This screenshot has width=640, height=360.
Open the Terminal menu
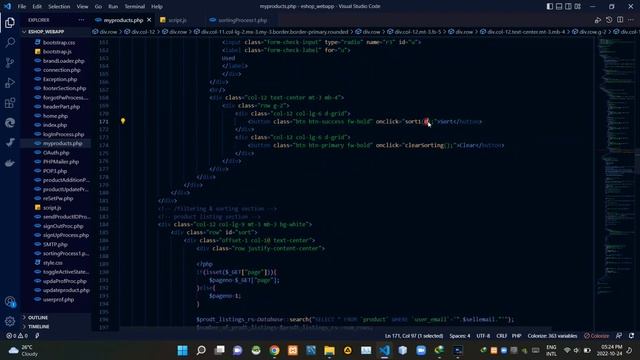(x=134, y=6)
